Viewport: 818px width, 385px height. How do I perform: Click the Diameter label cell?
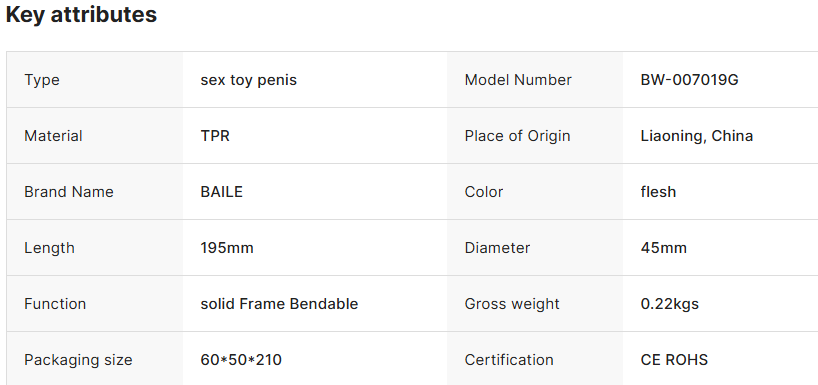coord(535,248)
